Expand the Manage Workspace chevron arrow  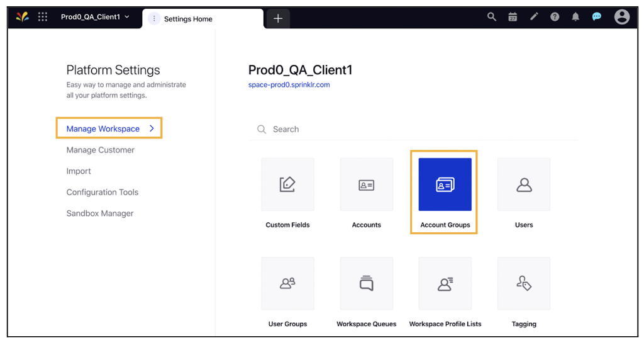(152, 128)
